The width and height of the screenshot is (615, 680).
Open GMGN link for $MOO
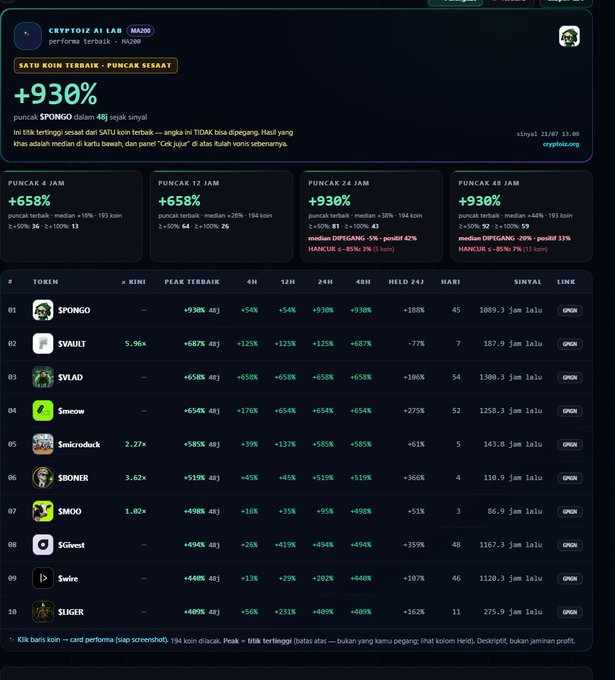(x=569, y=511)
